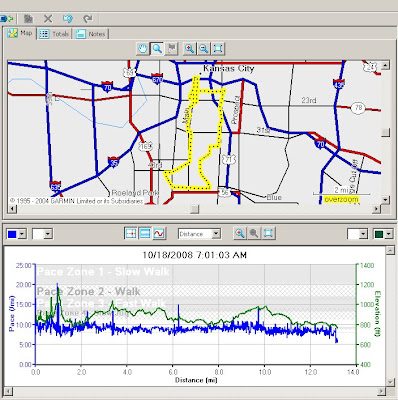The width and height of the screenshot is (398, 400).
Task: Click the map horizontal scrollbar thumb
Action: click(194, 209)
